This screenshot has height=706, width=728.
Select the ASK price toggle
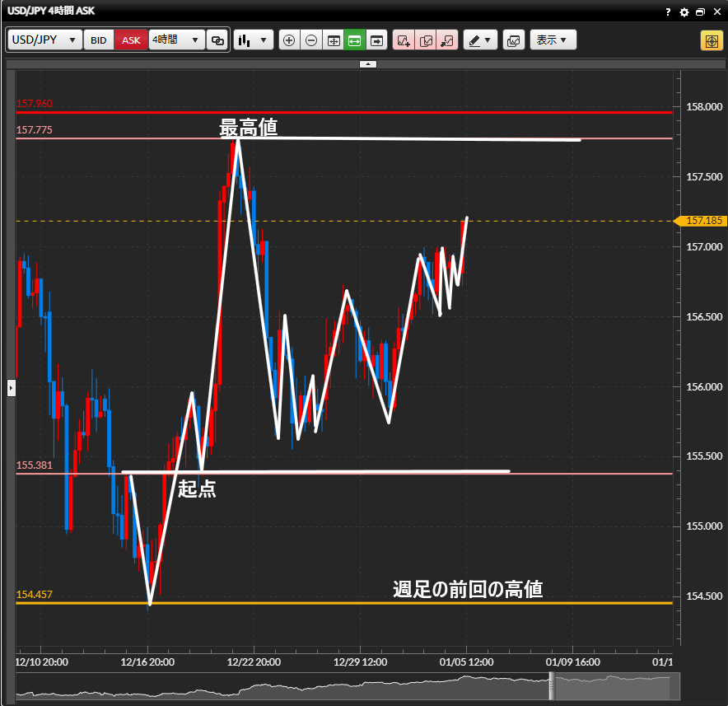point(131,40)
